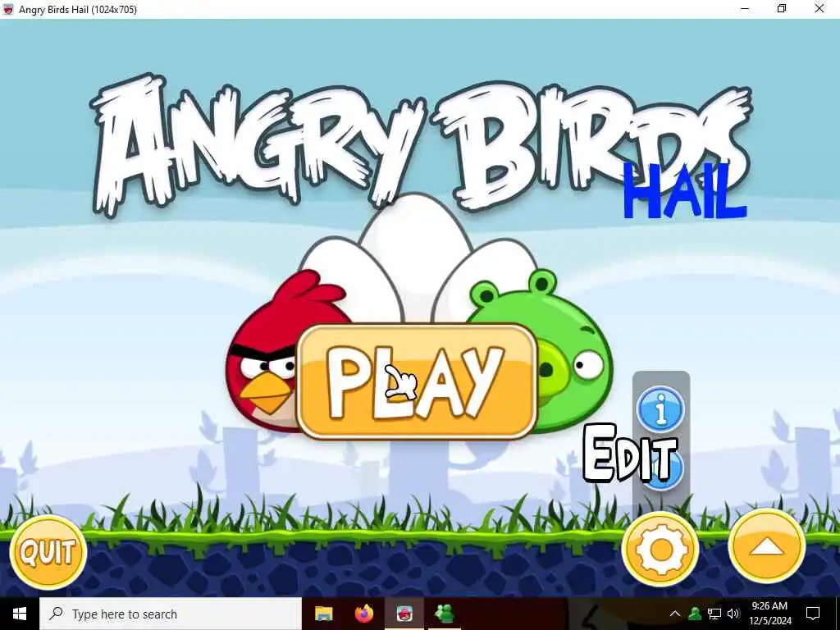
Task: Open the green people taskbar app
Action: 445,614
